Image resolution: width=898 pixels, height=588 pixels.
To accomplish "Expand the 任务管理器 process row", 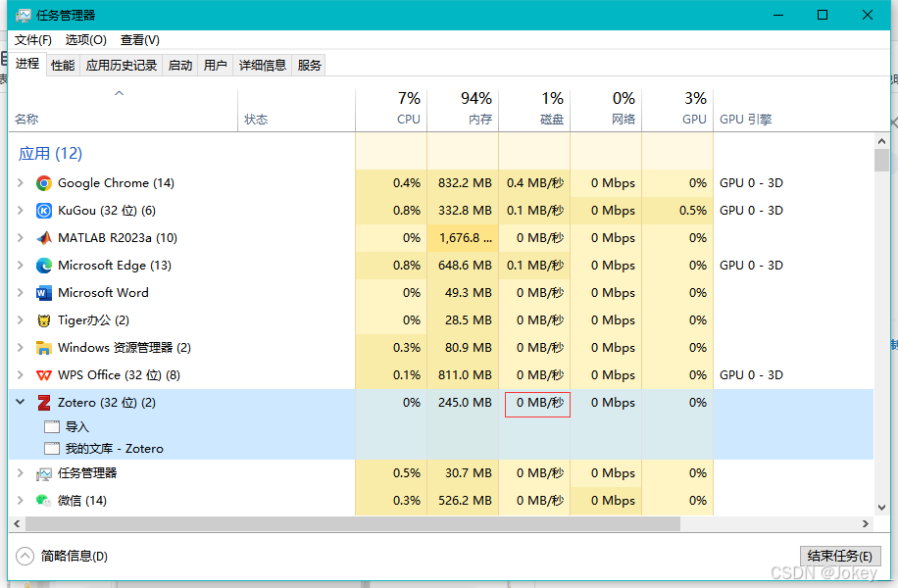I will pyautogui.click(x=21, y=473).
